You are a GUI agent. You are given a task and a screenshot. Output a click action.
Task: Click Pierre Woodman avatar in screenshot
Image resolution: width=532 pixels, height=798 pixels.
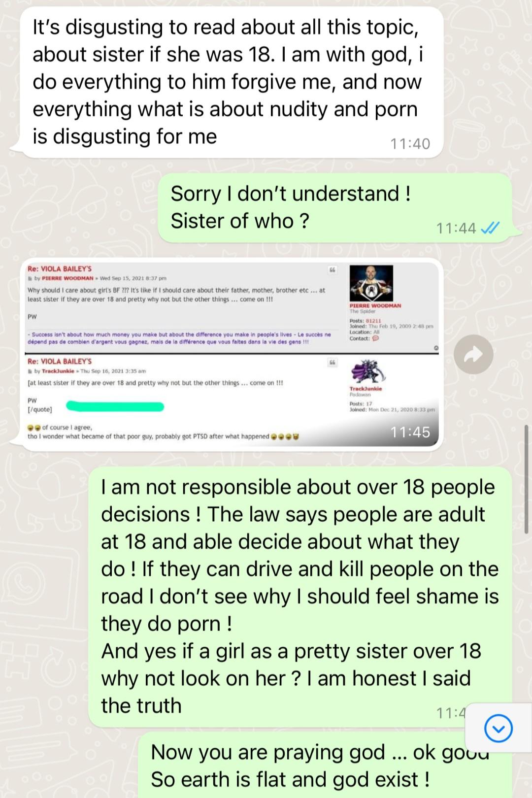coord(371,284)
